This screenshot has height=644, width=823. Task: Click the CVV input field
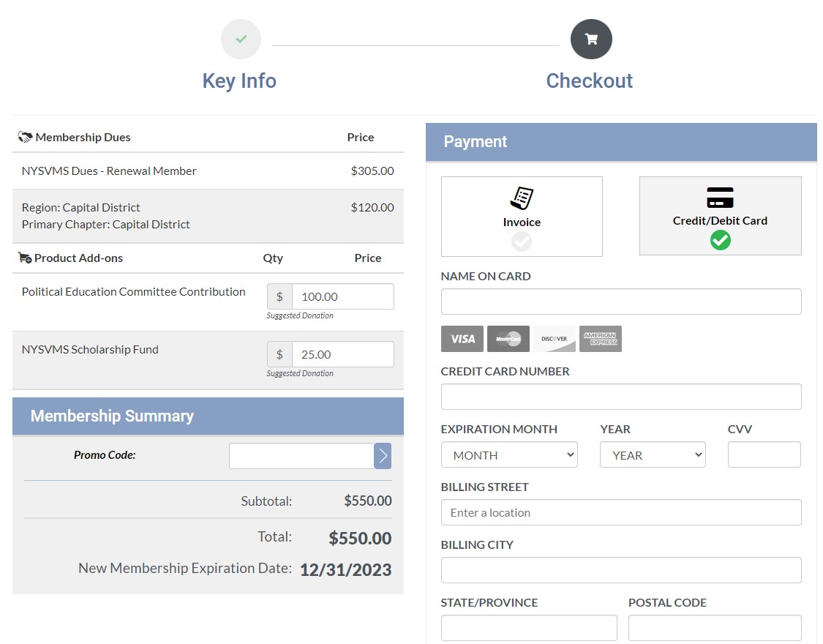click(764, 454)
